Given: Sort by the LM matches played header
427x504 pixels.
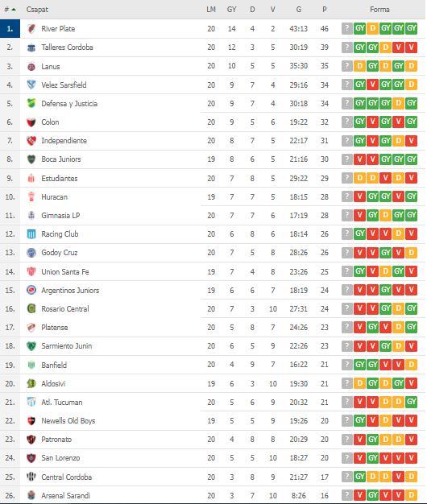Looking at the screenshot, I should tap(211, 10).
